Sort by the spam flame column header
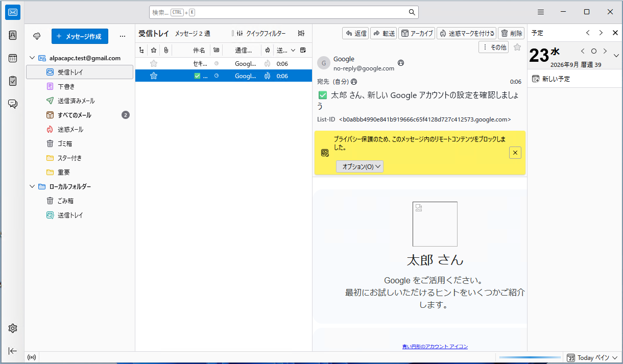 tap(267, 50)
